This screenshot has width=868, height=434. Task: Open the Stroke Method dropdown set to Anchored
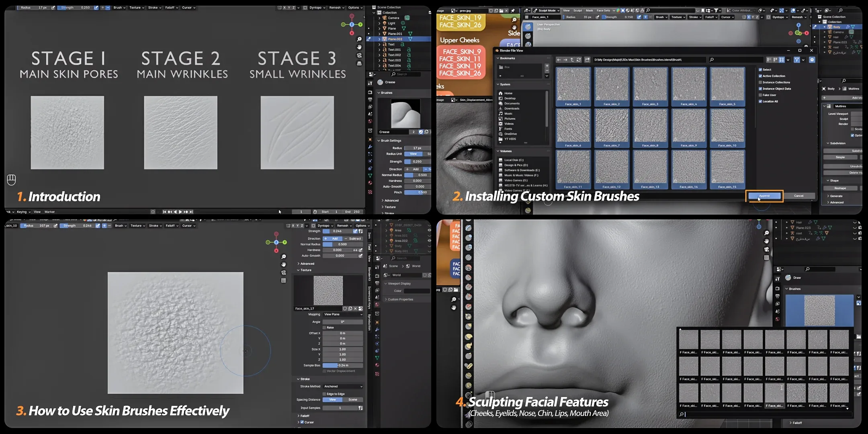[x=342, y=386]
